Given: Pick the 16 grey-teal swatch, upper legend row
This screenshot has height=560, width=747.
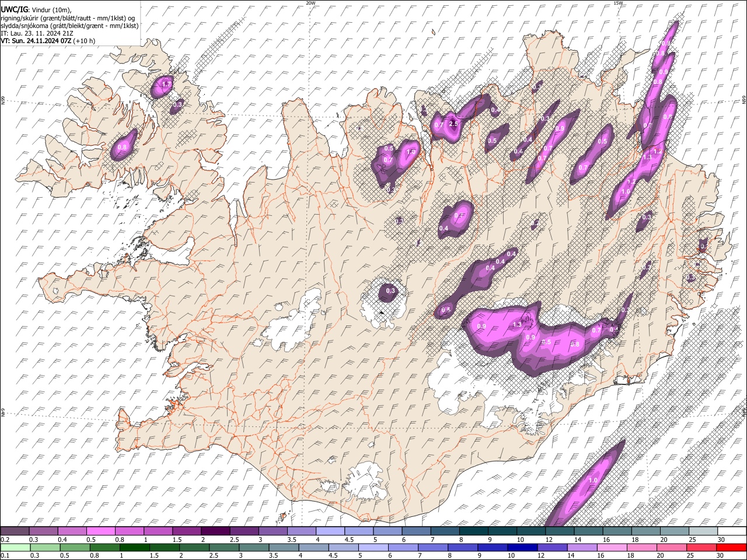Looking at the screenshot, I should [x=616, y=531].
